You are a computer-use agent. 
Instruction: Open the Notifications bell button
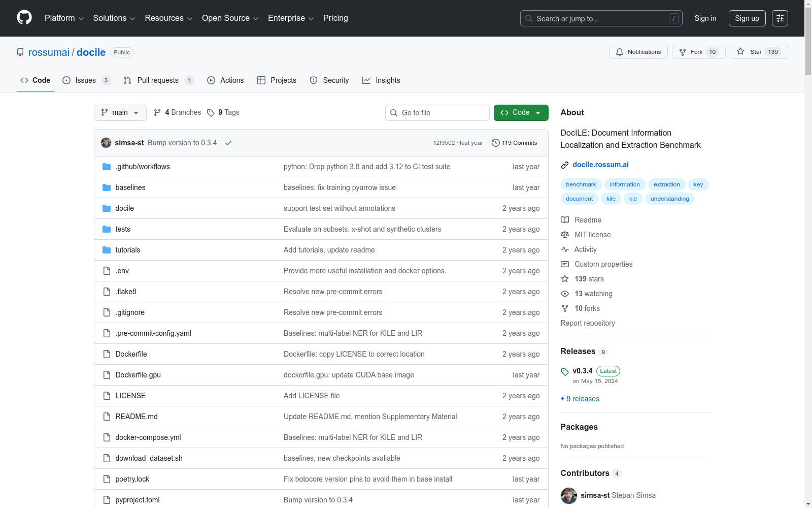(638, 52)
